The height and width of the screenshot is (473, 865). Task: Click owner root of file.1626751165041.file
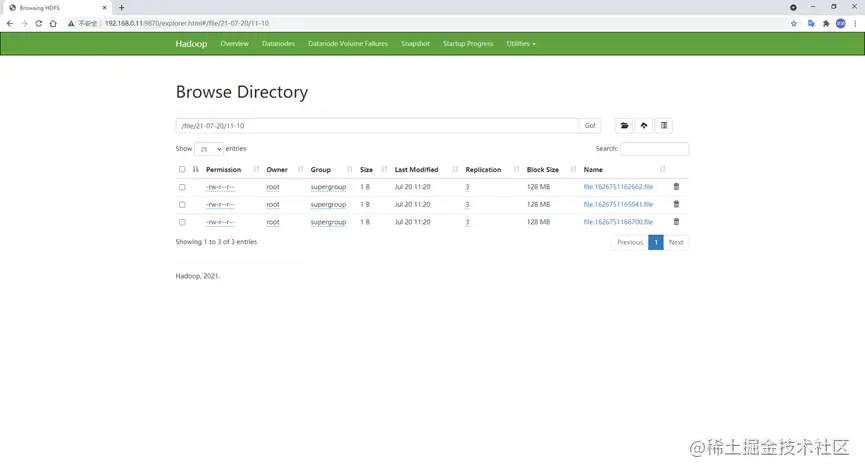click(x=273, y=205)
